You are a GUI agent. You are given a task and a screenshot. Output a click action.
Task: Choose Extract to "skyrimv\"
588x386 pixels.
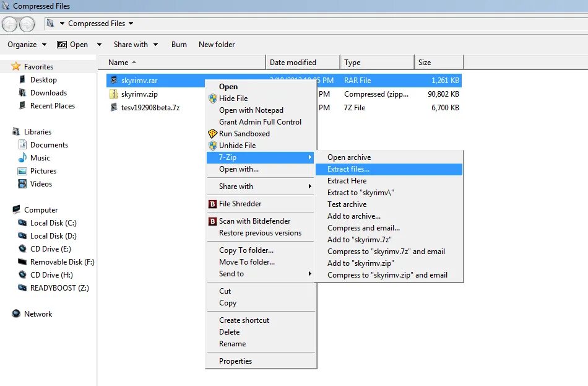pos(389,193)
